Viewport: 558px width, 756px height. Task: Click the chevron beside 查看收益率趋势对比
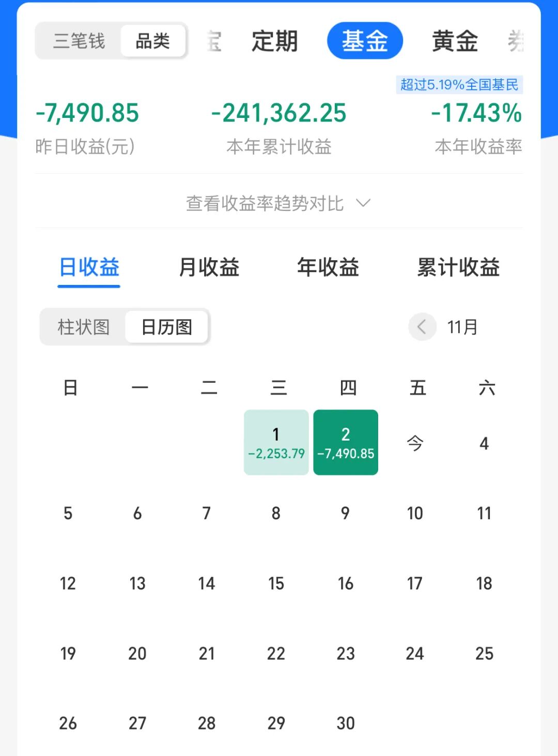coord(363,203)
